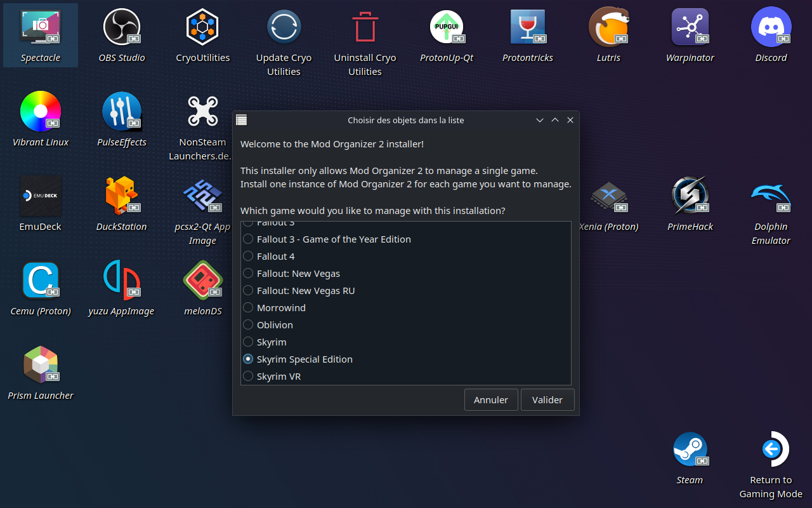Launch the yuzu AppImage icon

(x=122, y=280)
